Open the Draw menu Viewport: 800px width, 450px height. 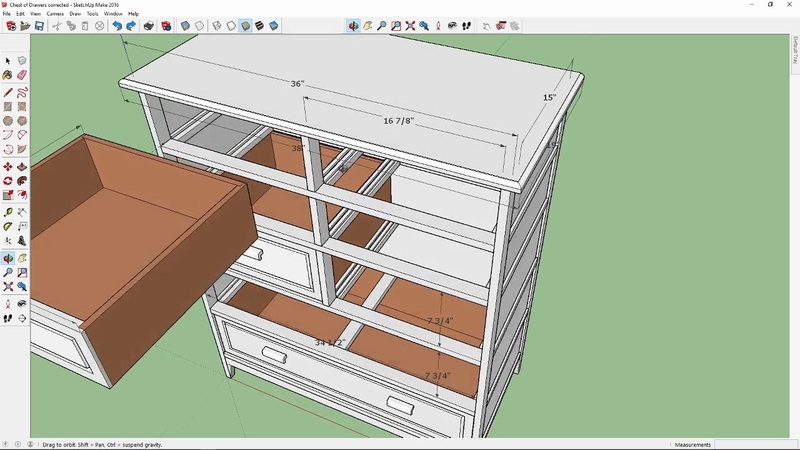click(74, 14)
